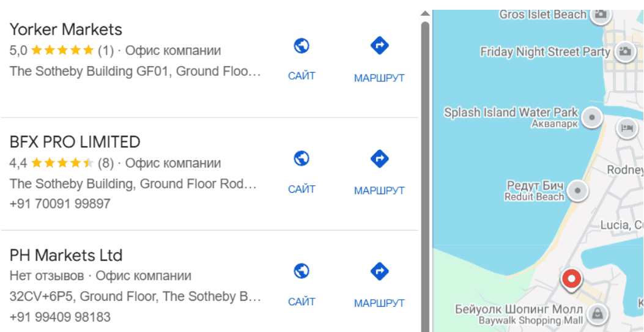The height and width of the screenshot is (332, 644).
Task: Click the route icon for BFX PRO LIMITED
Action: point(379,159)
